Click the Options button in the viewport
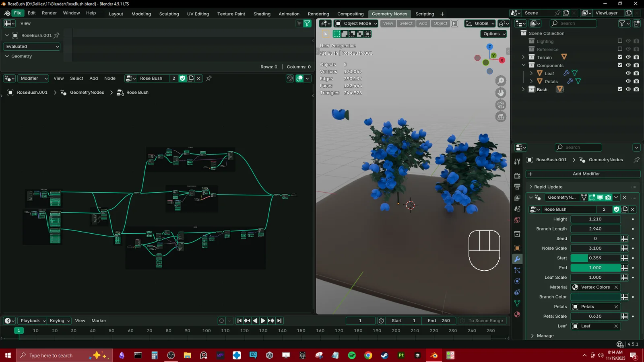 [x=493, y=34]
